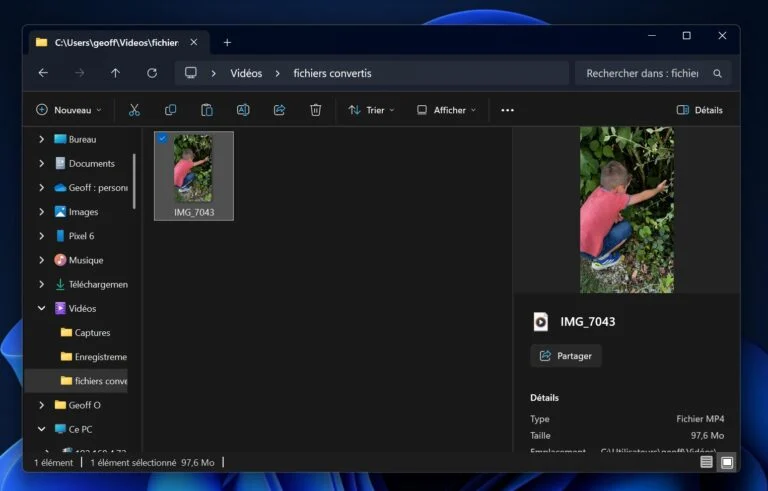768x491 pixels.
Task: Click the Delete trash icon
Action: 315,110
